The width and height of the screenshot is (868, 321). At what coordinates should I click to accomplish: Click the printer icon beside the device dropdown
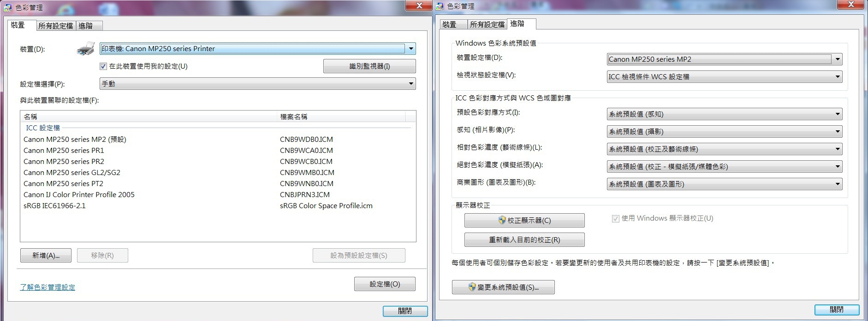pyautogui.click(x=86, y=49)
